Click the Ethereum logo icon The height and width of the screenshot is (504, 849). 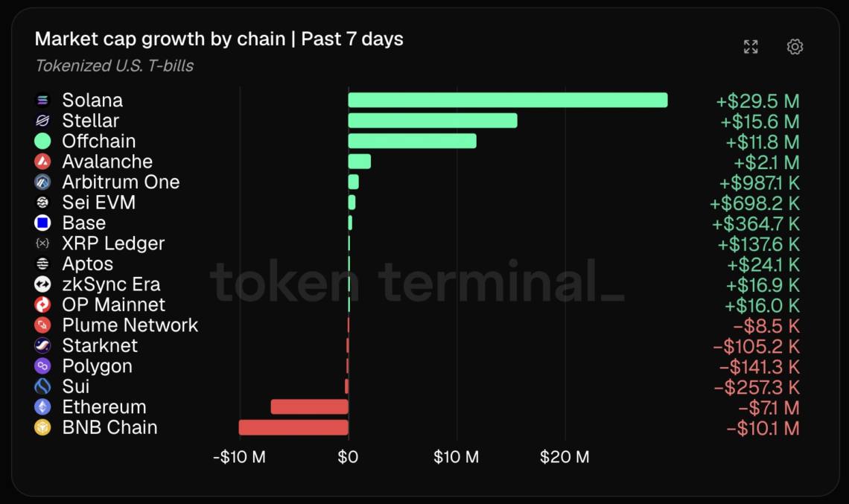pos(42,406)
